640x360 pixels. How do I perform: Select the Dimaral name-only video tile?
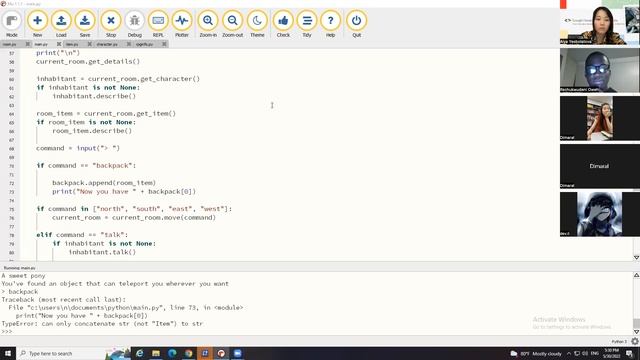(600, 166)
